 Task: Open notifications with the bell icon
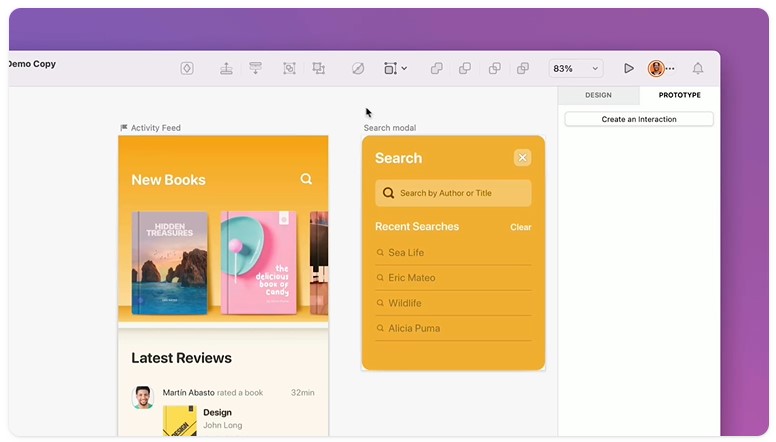click(x=698, y=68)
